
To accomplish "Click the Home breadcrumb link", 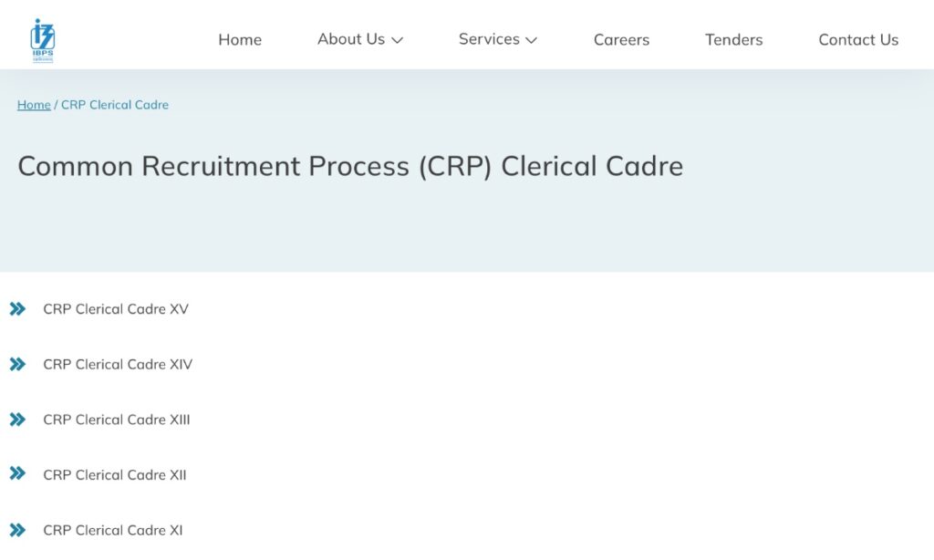I will pyautogui.click(x=34, y=105).
